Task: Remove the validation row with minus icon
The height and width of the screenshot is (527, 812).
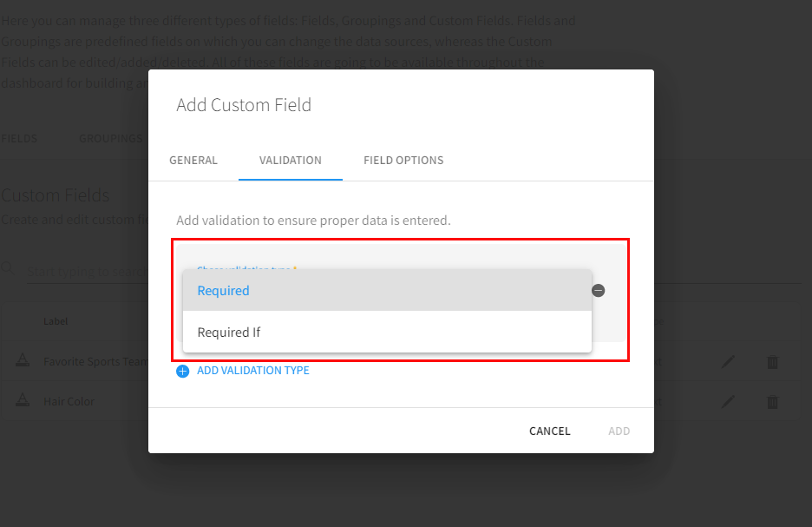Action: (599, 291)
